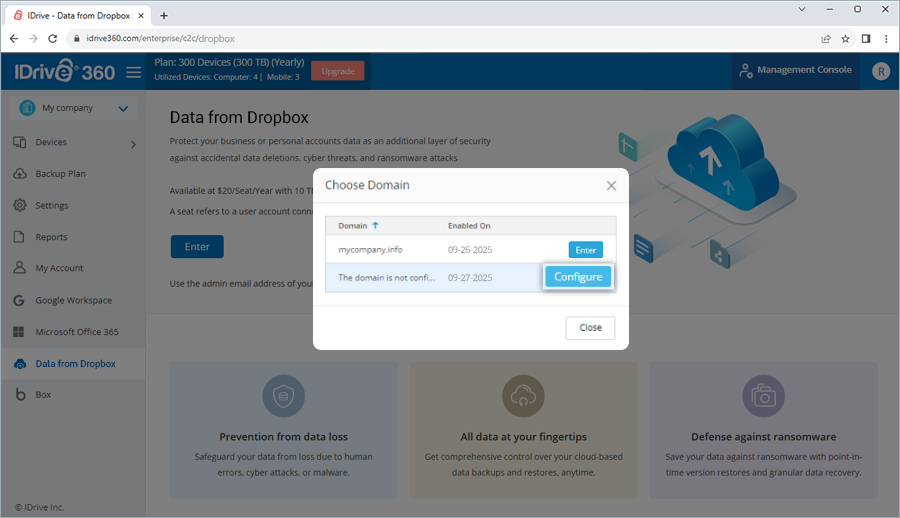Viewport: 900px width, 518px height.
Task: Select the date 09-26-2025 cell
Action: (x=470, y=250)
